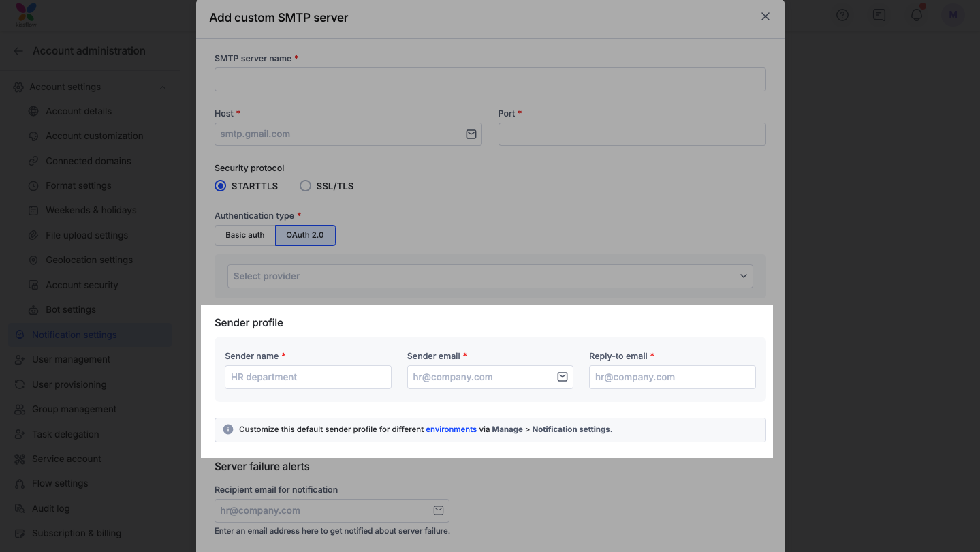The image size is (980, 552).
Task: Click envelope icon in Sender email field
Action: [563, 377]
